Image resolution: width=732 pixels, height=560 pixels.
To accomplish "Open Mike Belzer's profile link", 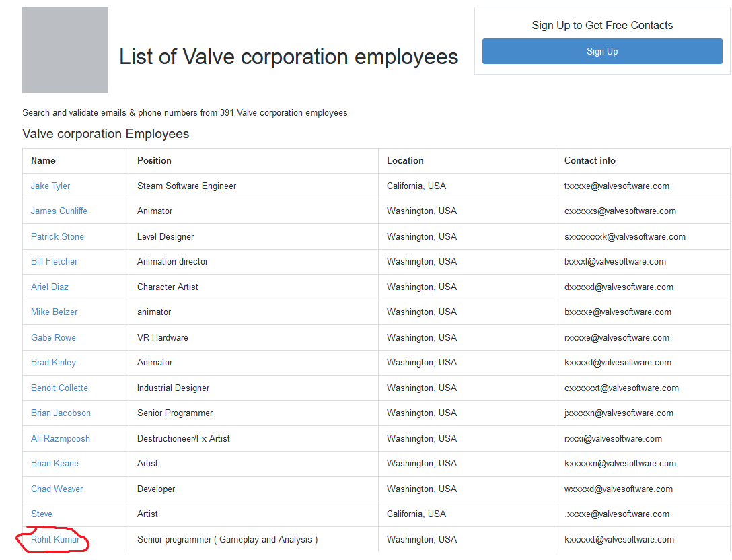I will pyautogui.click(x=54, y=312).
